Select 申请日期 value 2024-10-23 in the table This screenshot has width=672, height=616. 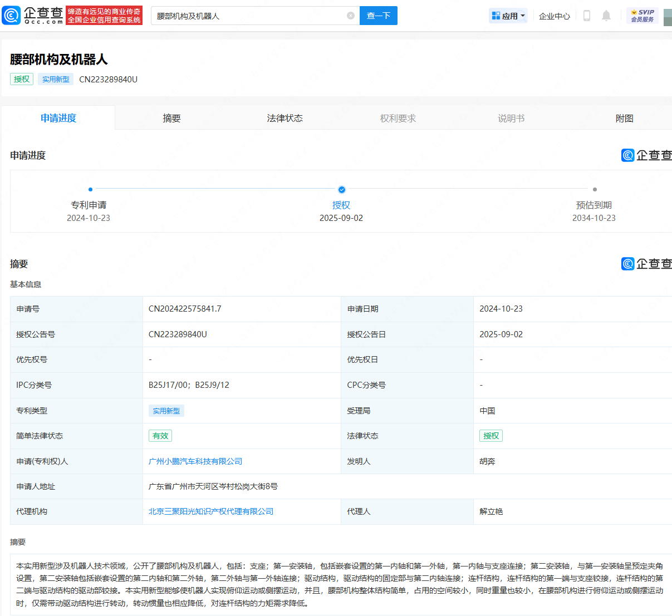click(x=501, y=309)
